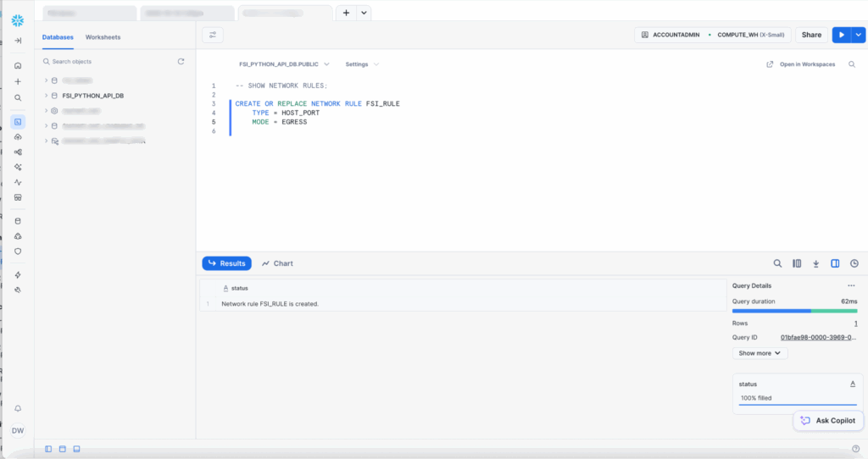Toggle left panel layout icon at bottom
The width and height of the screenshot is (868, 459).
48,449
